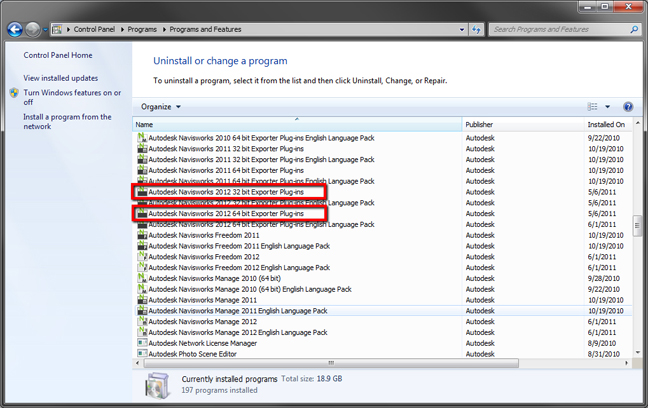Viewport: 648px width, 408px height.
Task: Click the vertical scrollbar up arrow
Action: tap(637, 123)
